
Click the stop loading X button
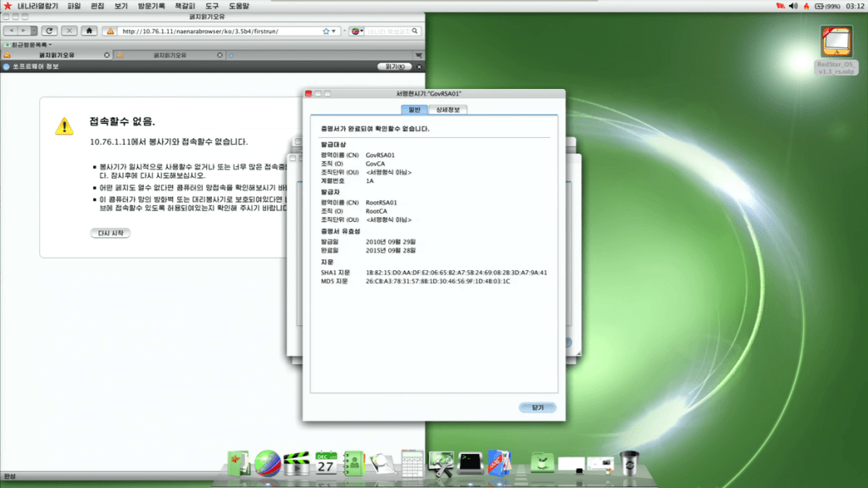click(69, 31)
